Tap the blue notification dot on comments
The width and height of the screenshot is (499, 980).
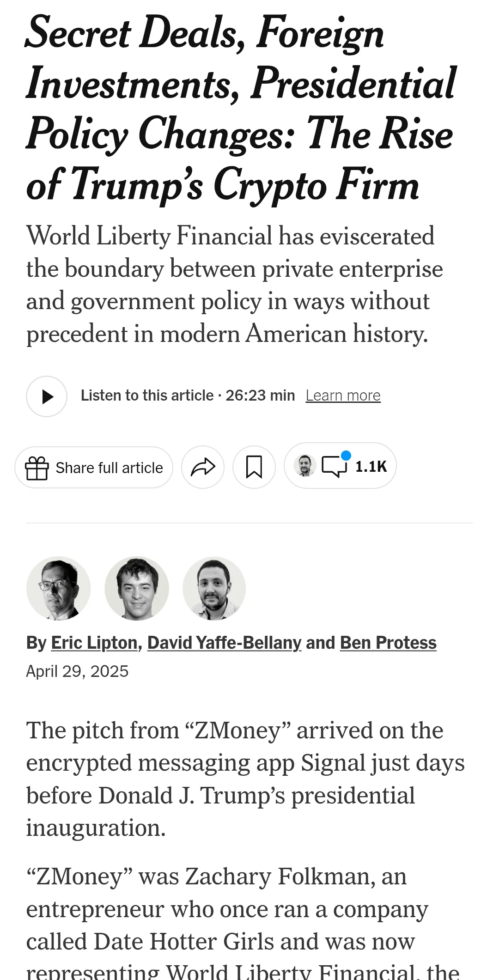click(x=346, y=456)
